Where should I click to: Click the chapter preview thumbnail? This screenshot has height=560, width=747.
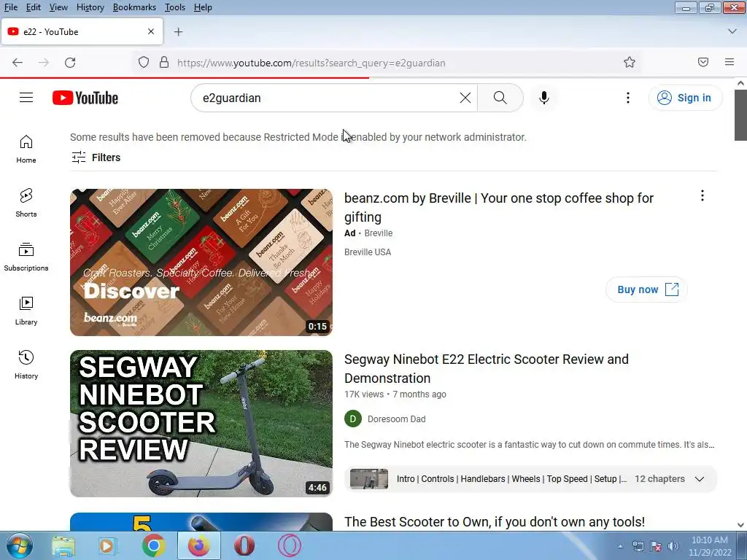point(369,479)
